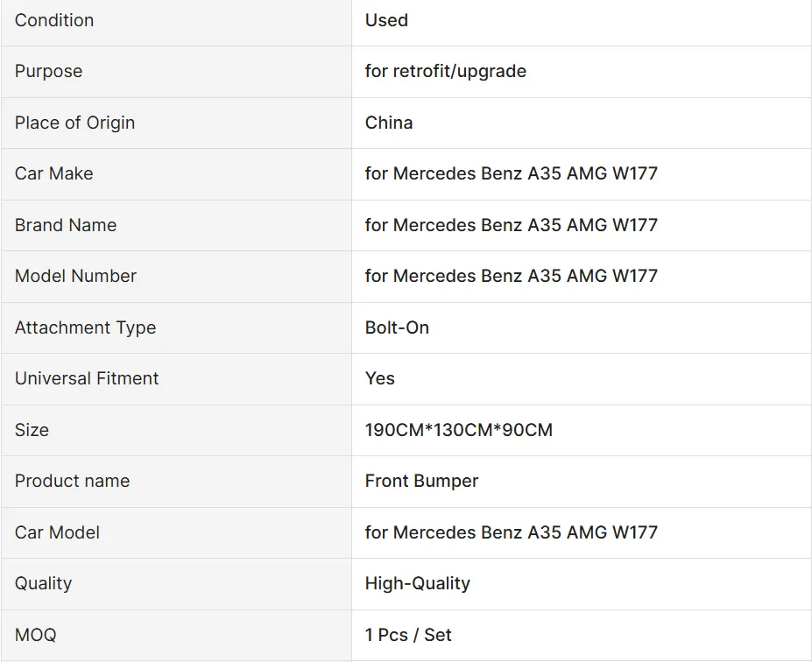The image size is (812, 662).
Task: Select the 'Bolt-On' attachment value
Action: 397,327
